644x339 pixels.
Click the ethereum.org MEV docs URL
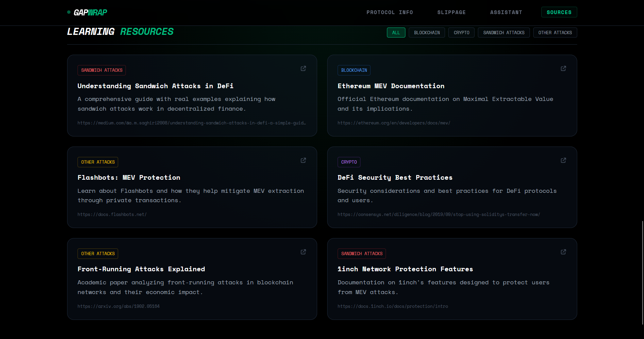pyautogui.click(x=394, y=123)
